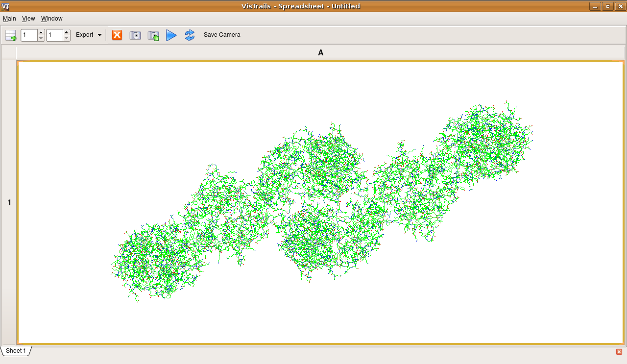Click the new sheet grid icon
This screenshot has width=627, height=364.
(11, 35)
